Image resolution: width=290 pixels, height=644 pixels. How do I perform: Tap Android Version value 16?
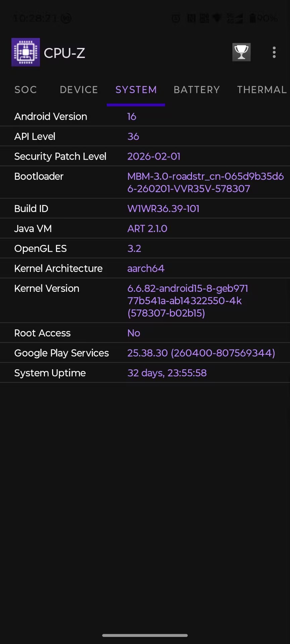132,116
